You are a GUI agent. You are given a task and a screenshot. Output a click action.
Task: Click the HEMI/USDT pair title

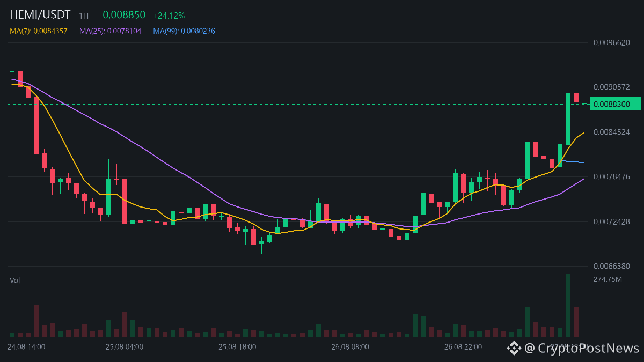[x=40, y=15]
